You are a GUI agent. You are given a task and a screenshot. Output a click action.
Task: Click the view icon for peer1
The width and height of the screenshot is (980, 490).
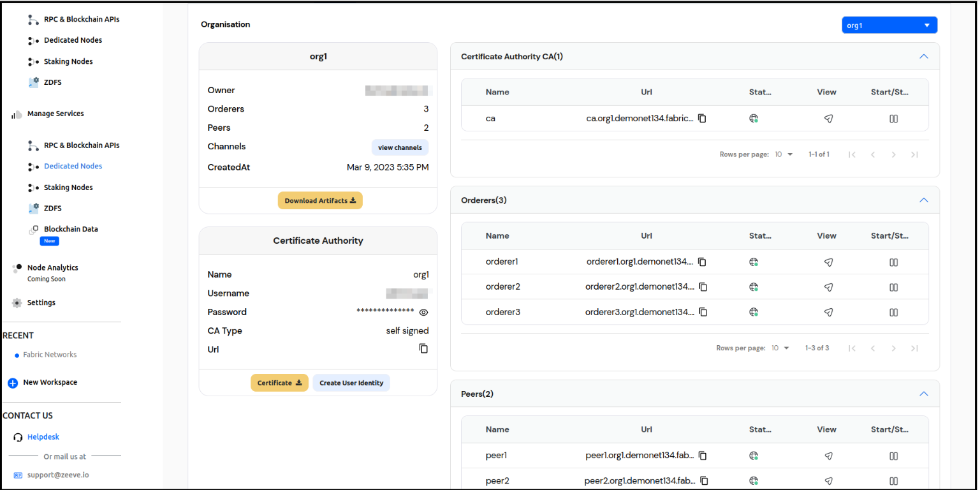click(828, 456)
